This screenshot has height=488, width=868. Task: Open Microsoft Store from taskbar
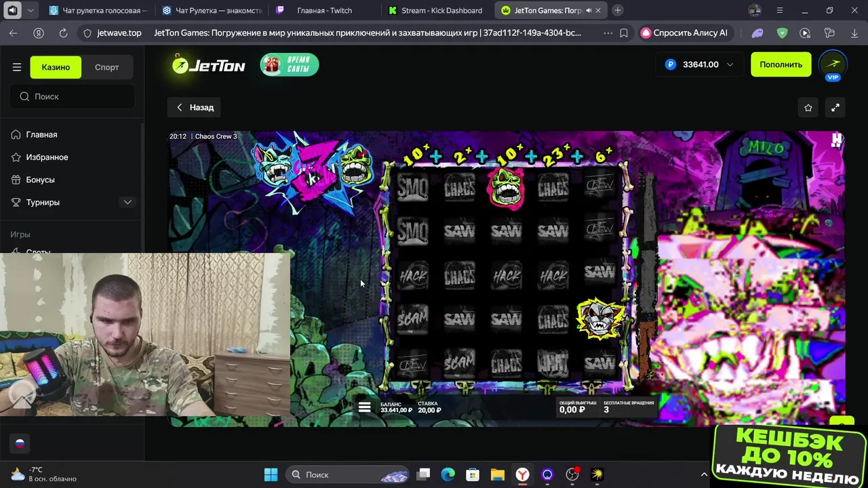[x=473, y=474]
